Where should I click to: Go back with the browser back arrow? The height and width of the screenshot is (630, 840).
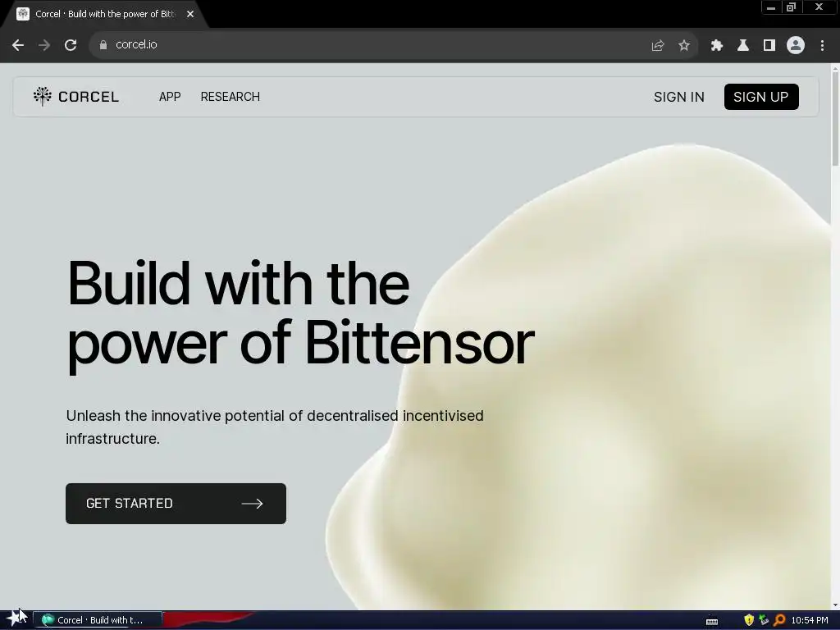(18, 45)
